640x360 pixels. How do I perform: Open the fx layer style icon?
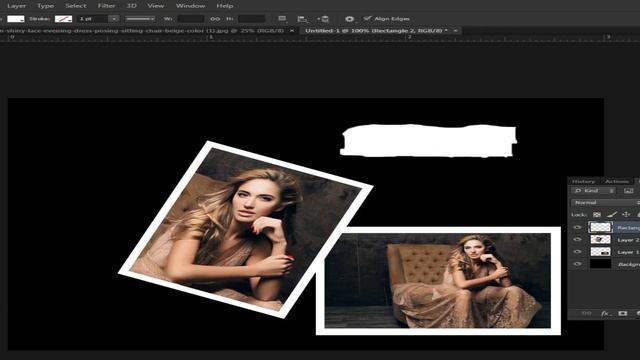[605, 313]
